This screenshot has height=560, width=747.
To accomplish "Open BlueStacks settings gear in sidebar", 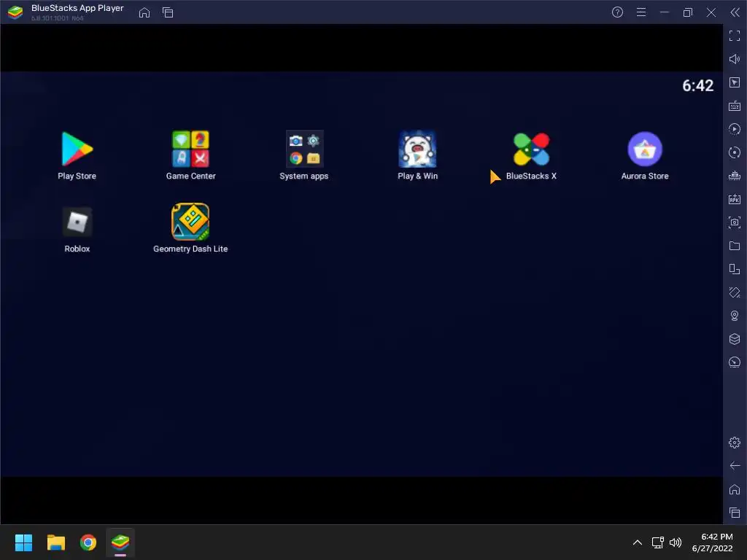I will 734,443.
